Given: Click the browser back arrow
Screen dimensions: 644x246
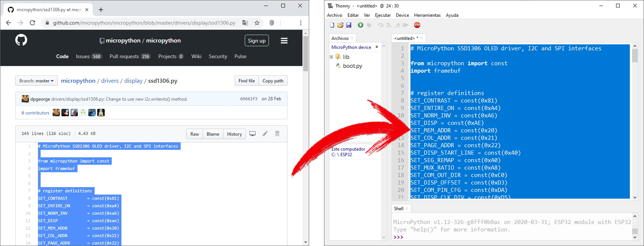Looking at the screenshot, I should point(9,23).
